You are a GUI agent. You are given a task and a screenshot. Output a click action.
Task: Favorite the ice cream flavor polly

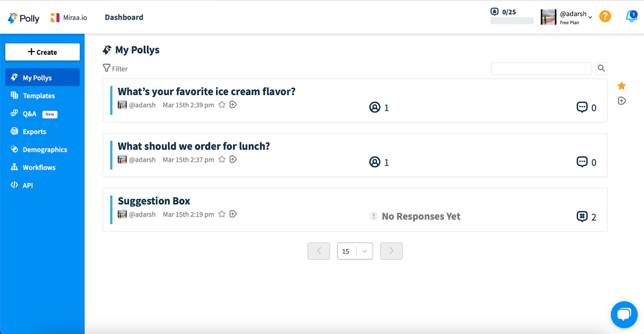pyautogui.click(x=222, y=104)
